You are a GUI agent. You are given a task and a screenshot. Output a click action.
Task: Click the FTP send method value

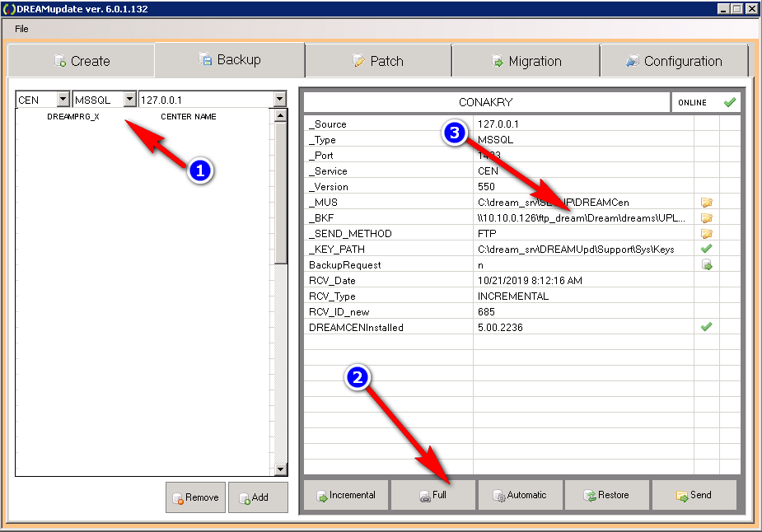pos(487,234)
